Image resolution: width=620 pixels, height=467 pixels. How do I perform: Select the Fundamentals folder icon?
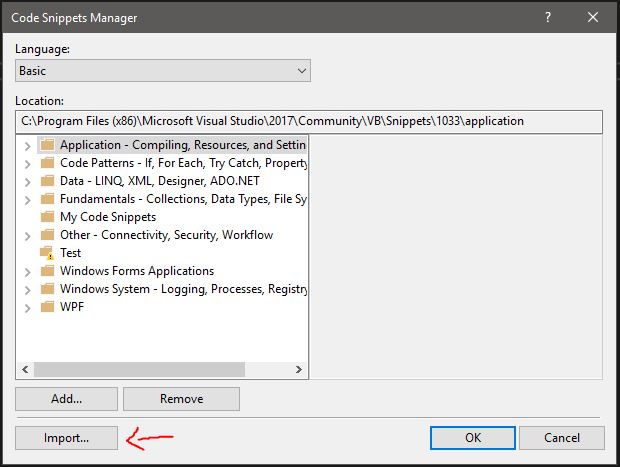click(x=47, y=199)
